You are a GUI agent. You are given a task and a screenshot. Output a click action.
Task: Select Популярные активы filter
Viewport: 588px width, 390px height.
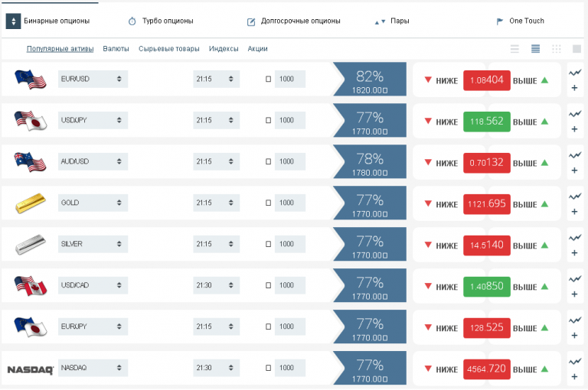click(x=60, y=49)
